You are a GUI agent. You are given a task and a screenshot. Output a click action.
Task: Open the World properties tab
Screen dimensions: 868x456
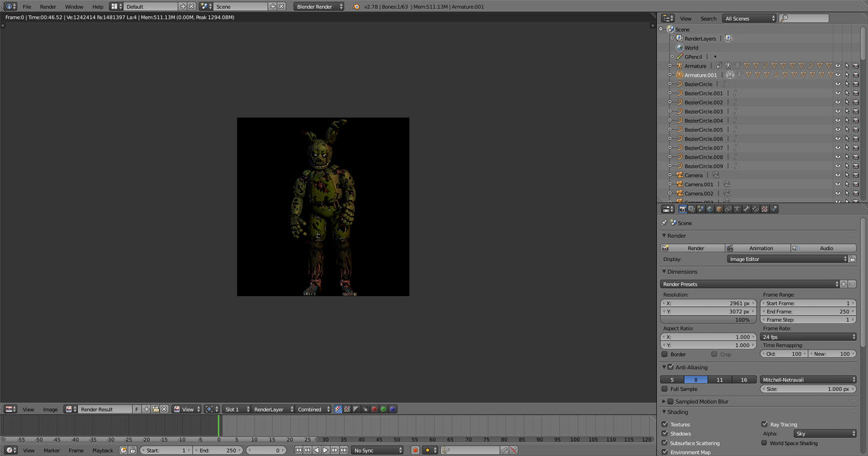pos(710,209)
